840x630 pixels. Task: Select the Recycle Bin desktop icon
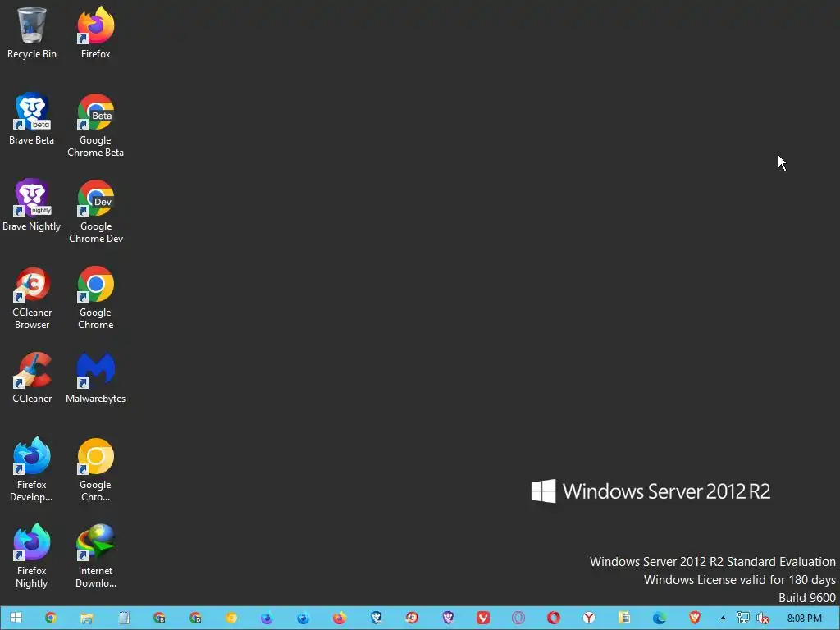click(x=32, y=33)
